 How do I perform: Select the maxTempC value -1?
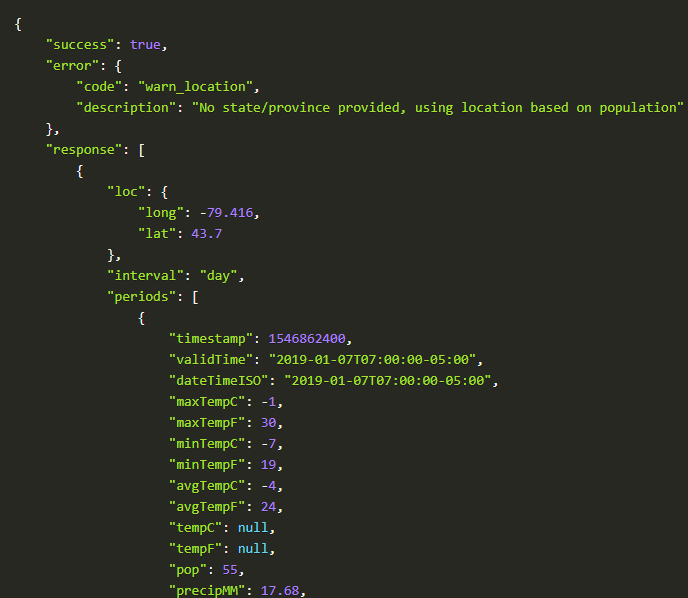(x=269, y=402)
